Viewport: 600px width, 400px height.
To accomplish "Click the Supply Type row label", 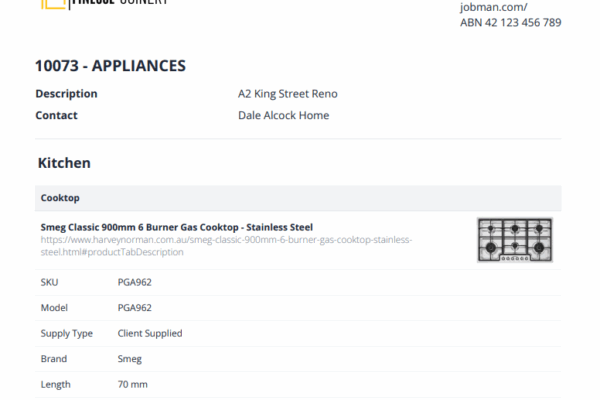I will (x=66, y=333).
